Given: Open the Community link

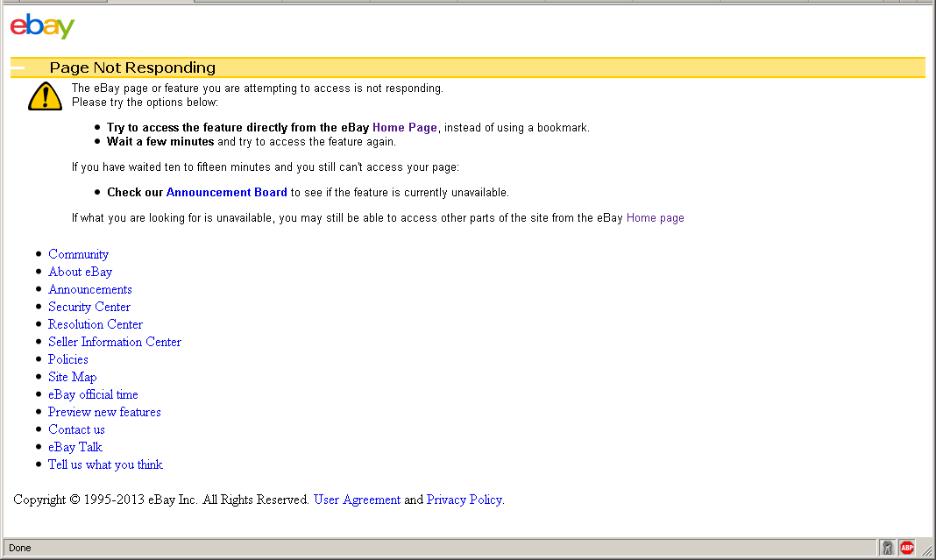Looking at the screenshot, I should click(78, 254).
